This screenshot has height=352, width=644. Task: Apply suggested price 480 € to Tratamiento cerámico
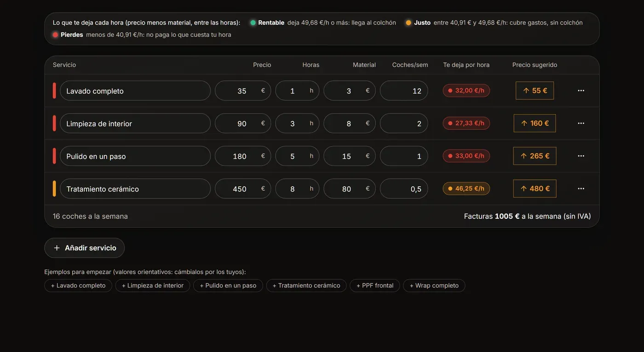[535, 188]
